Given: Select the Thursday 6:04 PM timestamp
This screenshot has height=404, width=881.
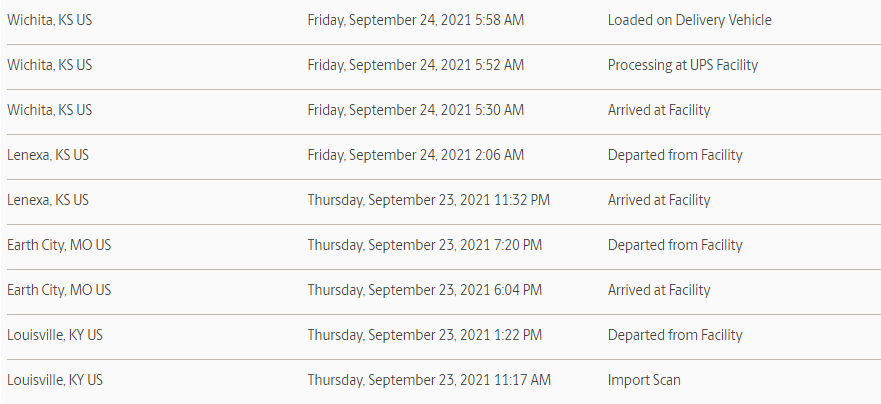Looking at the screenshot, I should point(425,290).
